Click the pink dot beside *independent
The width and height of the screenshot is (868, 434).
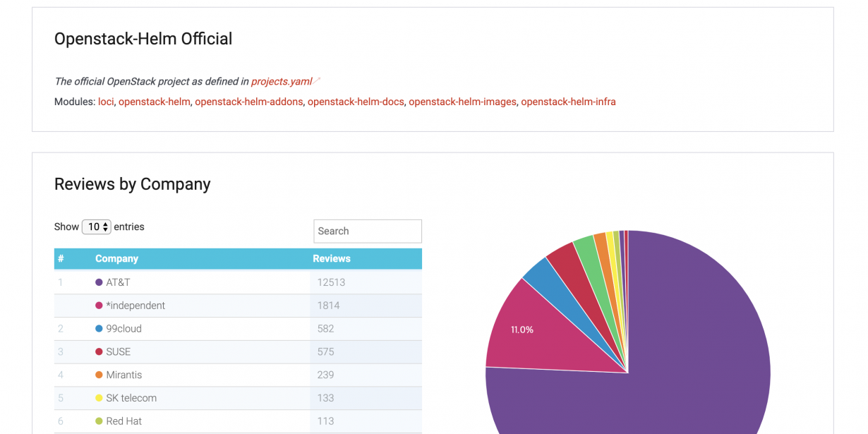99,305
